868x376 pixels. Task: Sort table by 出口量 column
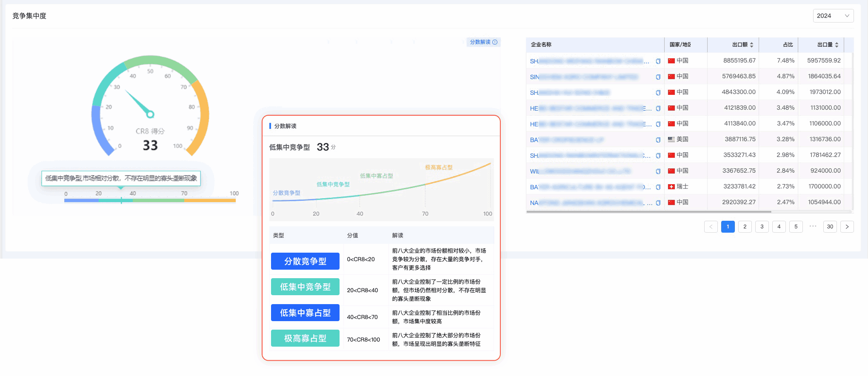pyautogui.click(x=837, y=45)
